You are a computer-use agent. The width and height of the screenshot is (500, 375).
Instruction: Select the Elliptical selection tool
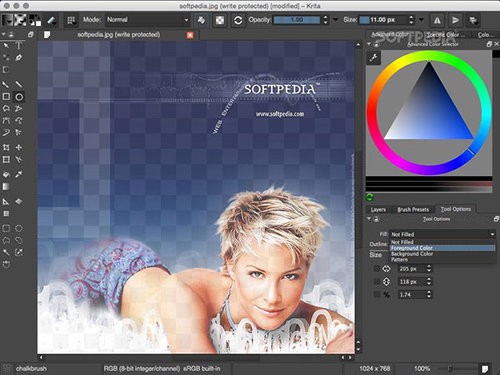tap(19, 228)
